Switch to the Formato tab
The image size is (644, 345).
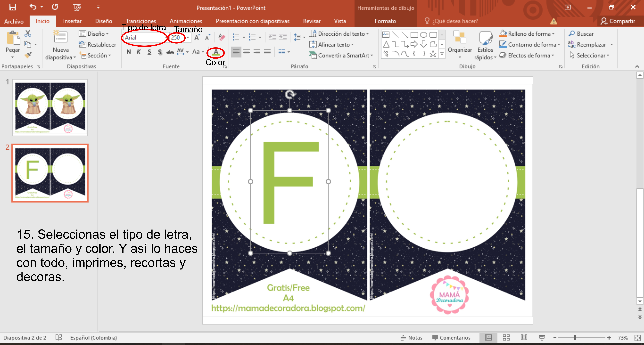click(385, 21)
